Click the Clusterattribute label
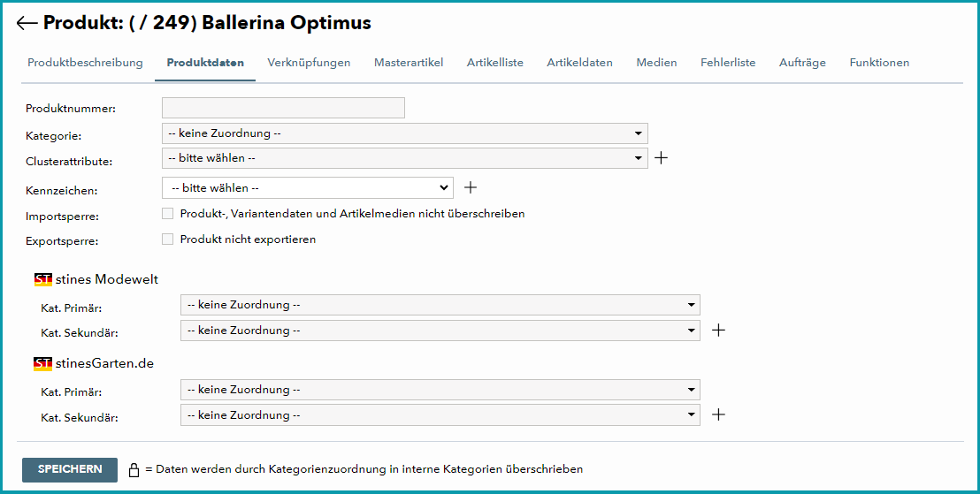 pos(69,161)
